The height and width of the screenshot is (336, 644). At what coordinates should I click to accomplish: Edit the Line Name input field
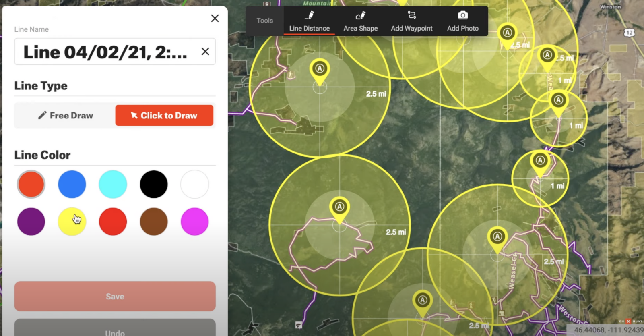[x=105, y=52]
